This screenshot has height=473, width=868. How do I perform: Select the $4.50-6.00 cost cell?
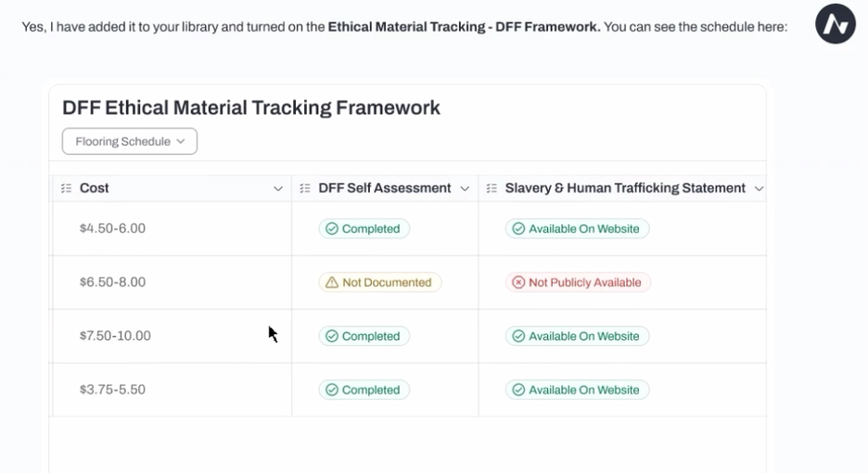[x=172, y=229]
